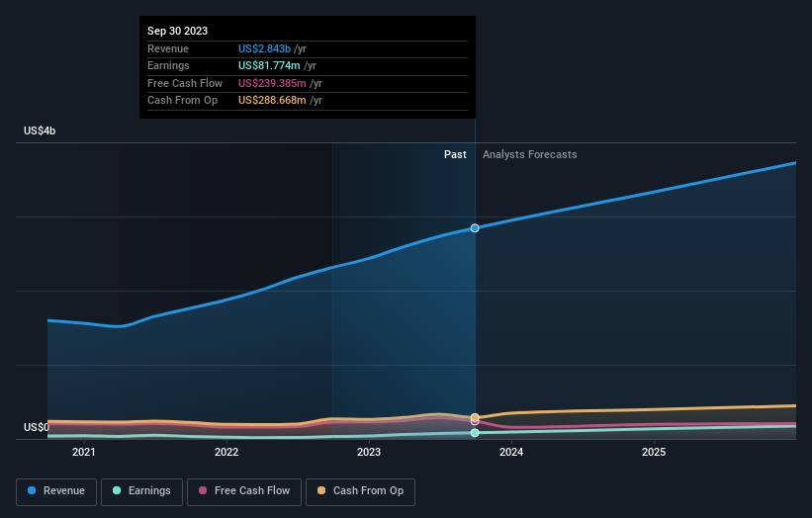Click the 2023 x-axis label
This screenshot has height=518, width=812.
[x=369, y=452]
